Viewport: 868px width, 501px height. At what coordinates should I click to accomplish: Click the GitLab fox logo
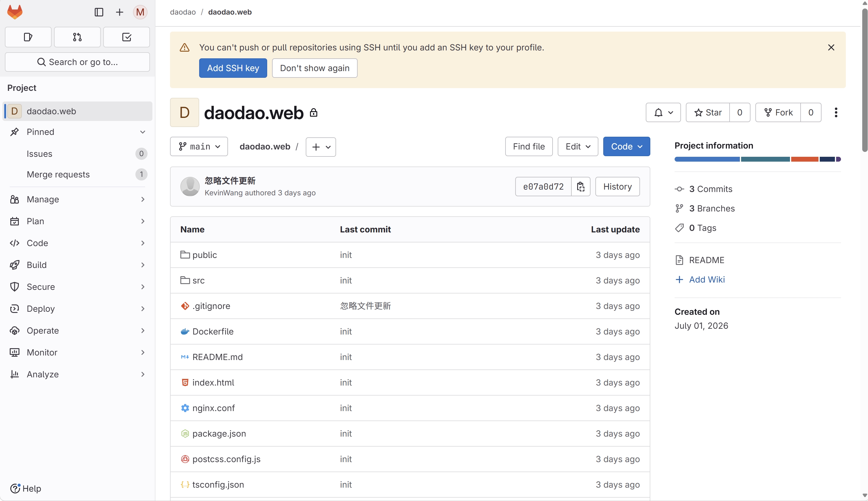pos(15,12)
